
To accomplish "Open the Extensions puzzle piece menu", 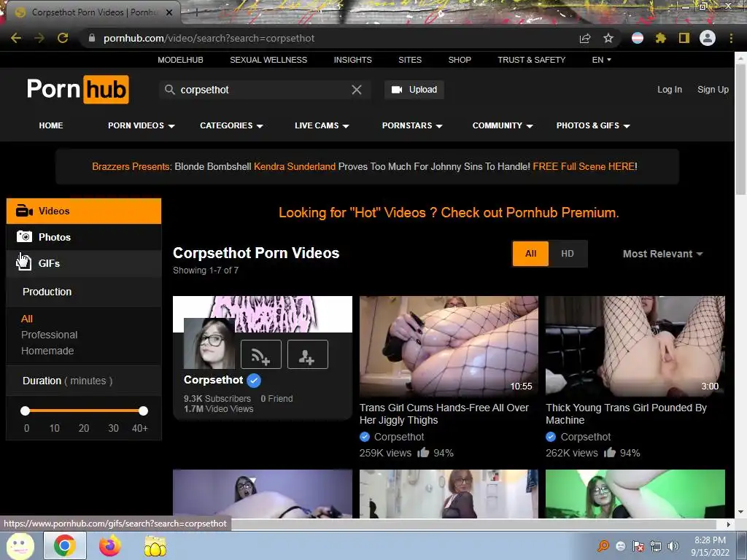I will (x=661, y=38).
